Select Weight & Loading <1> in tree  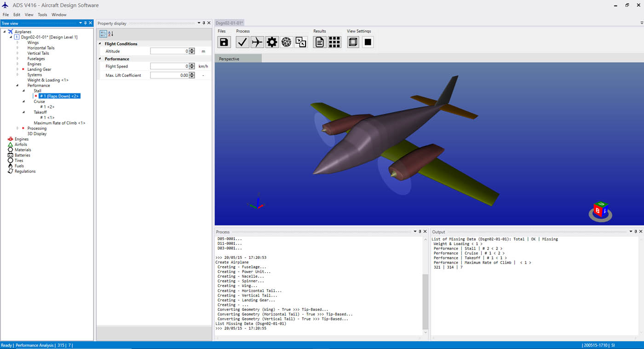[48, 80]
